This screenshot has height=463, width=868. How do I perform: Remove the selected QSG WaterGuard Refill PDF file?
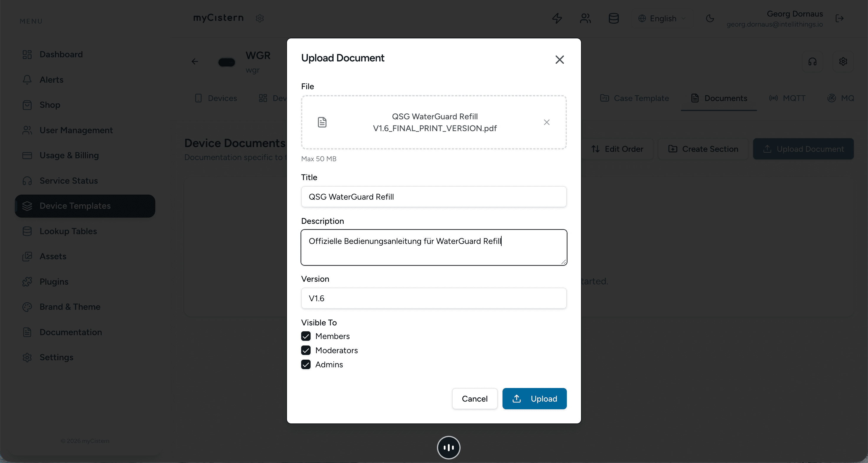(x=546, y=122)
